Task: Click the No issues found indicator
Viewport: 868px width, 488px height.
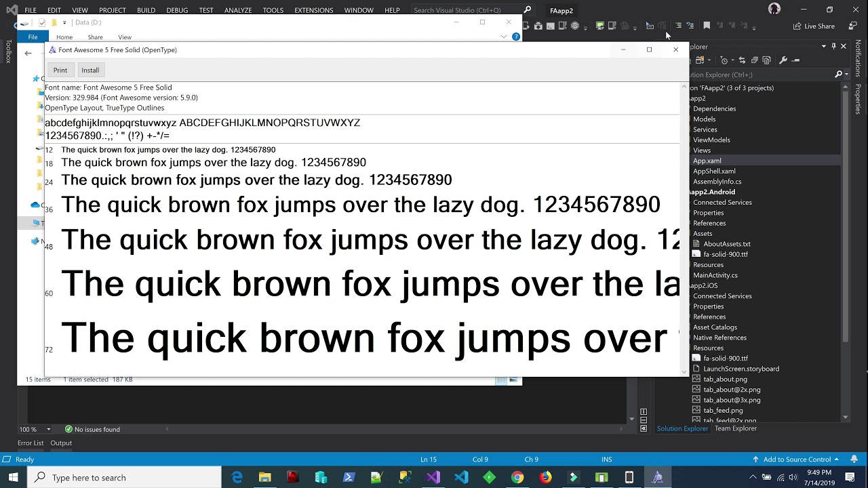Action: [92, 429]
